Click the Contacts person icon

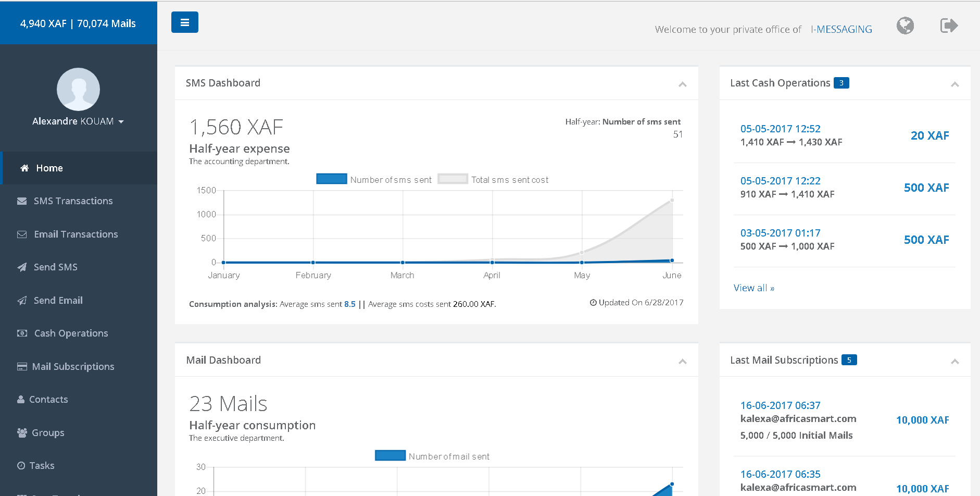point(21,400)
